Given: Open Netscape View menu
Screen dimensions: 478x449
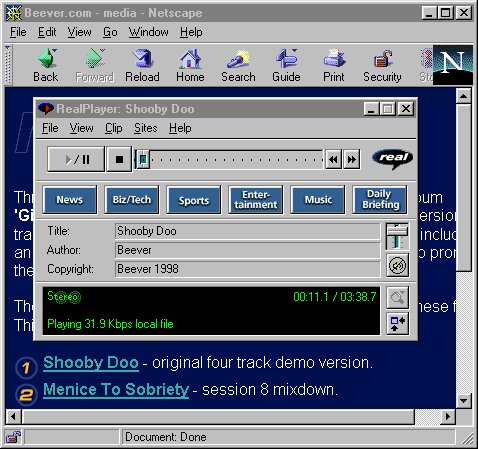Looking at the screenshot, I should point(79,32).
